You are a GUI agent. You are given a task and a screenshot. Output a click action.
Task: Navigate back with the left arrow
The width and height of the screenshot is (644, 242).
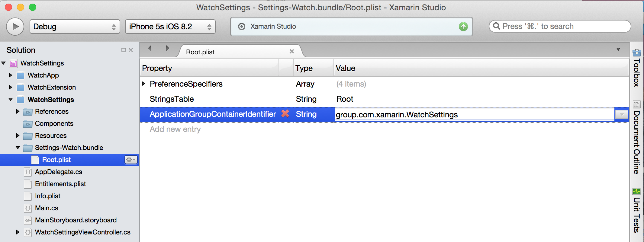pos(150,48)
